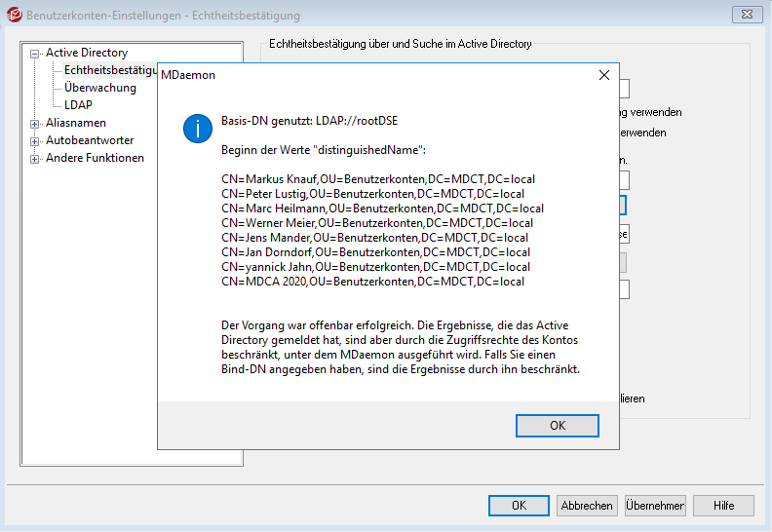Screen dimensions: 772x532
Task: Close the Benutzerkonten-Einstellungen window
Action: click(746, 15)
